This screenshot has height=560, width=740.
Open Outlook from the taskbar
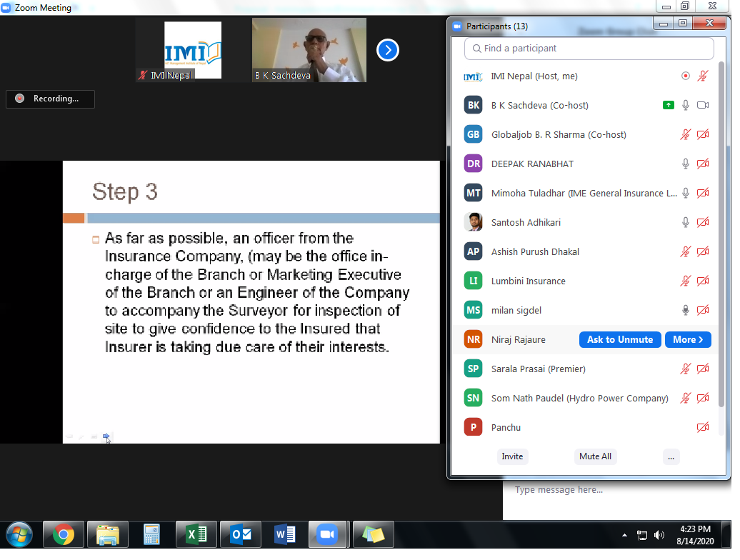(x=239, y=534)
